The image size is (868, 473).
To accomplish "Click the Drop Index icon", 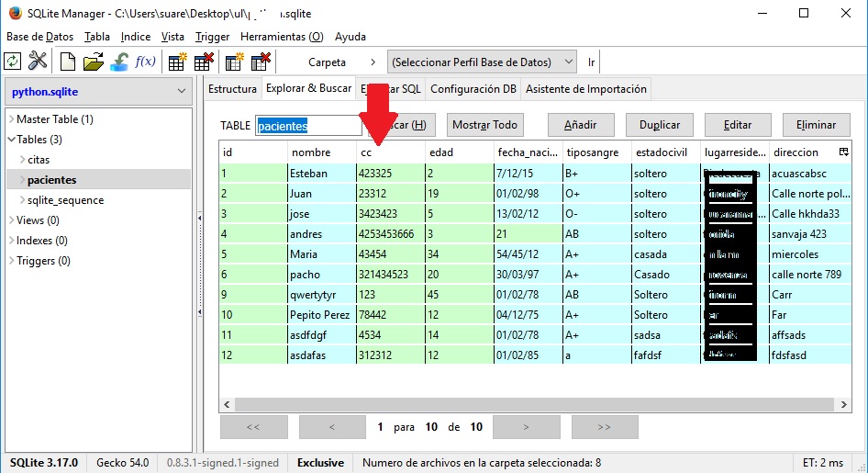I will click(x=261, y=62).
